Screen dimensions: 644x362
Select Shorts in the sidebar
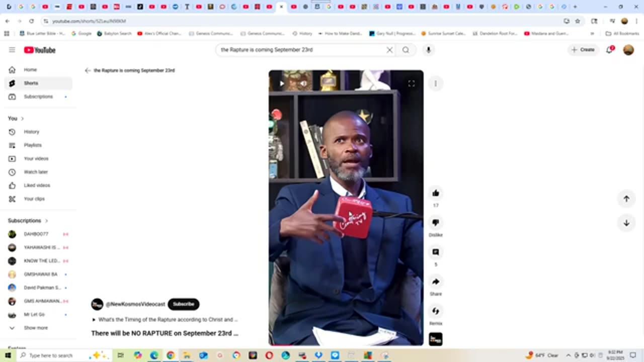pos(38,83)
